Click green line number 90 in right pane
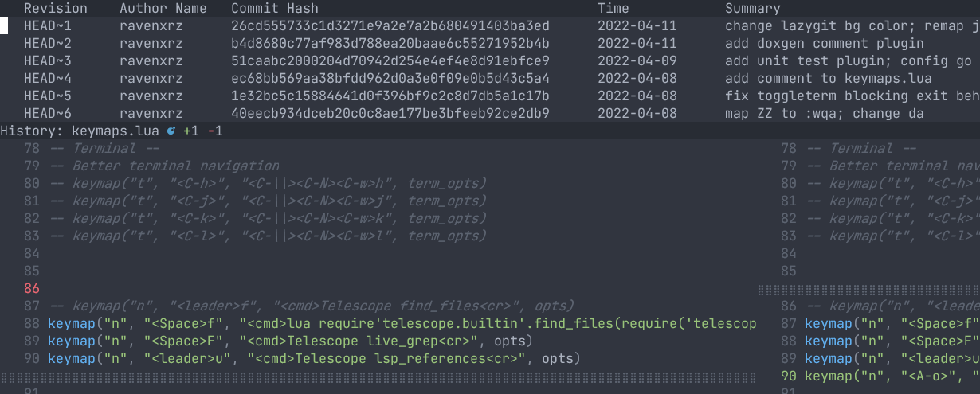Screen dimensions: 980x394 pos(789,376)
